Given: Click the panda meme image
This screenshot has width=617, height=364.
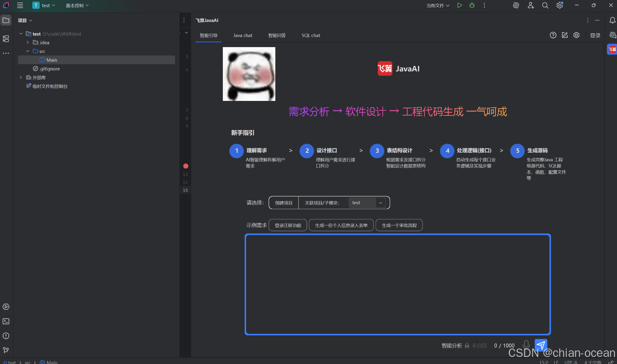Looking at the screenshot, I should (249, 74).
